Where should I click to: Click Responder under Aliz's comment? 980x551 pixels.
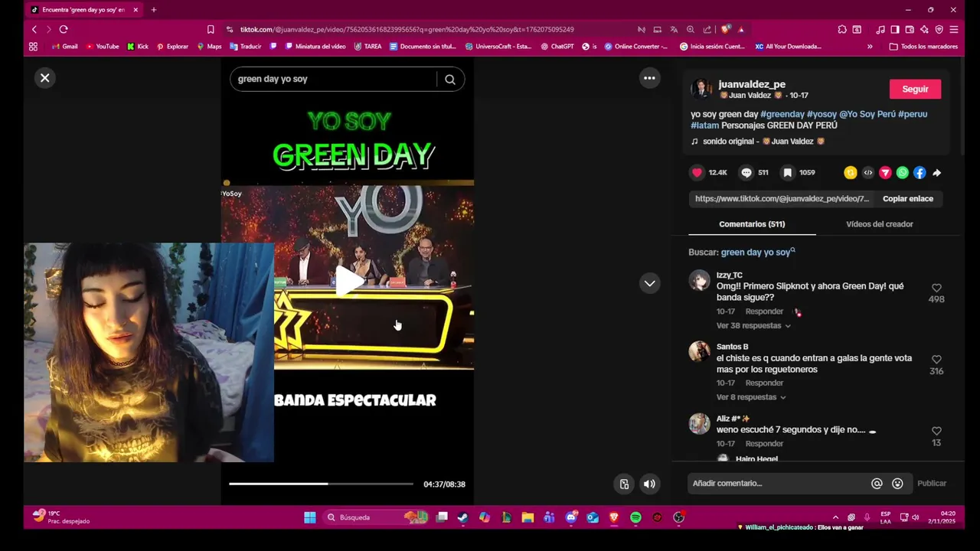pyautogui.click(x=764, y=444)
